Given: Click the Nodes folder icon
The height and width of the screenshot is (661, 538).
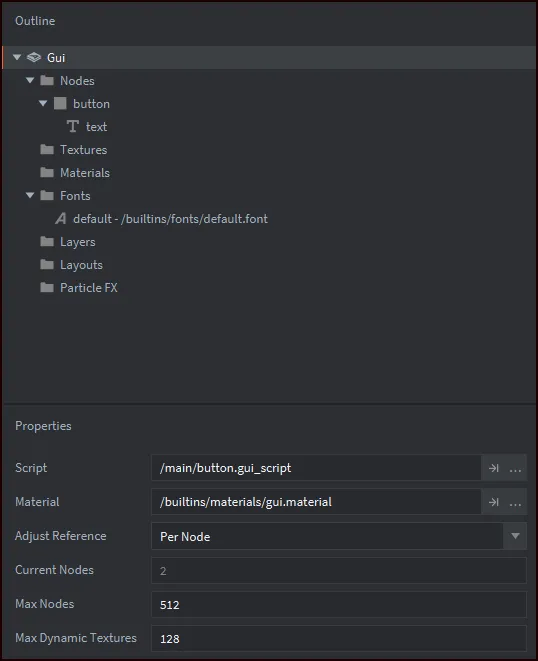Looking at the screenshot, I should tap(47, 80).
